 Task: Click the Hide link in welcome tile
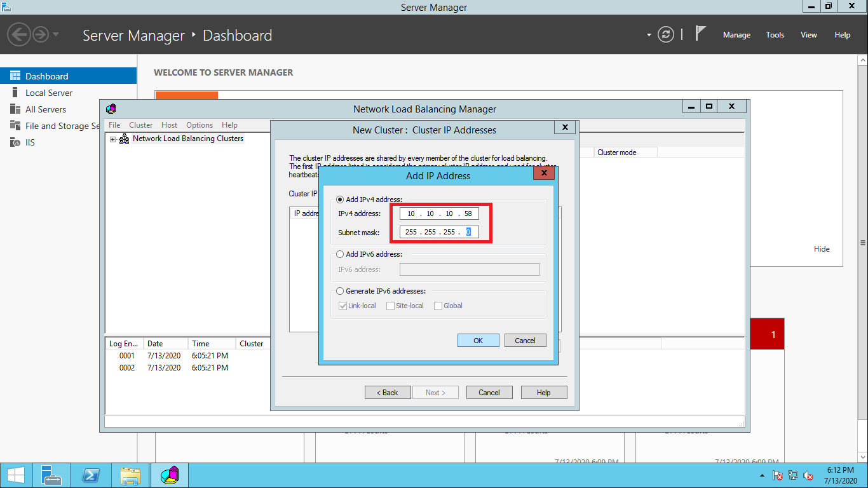coord(822,249)
